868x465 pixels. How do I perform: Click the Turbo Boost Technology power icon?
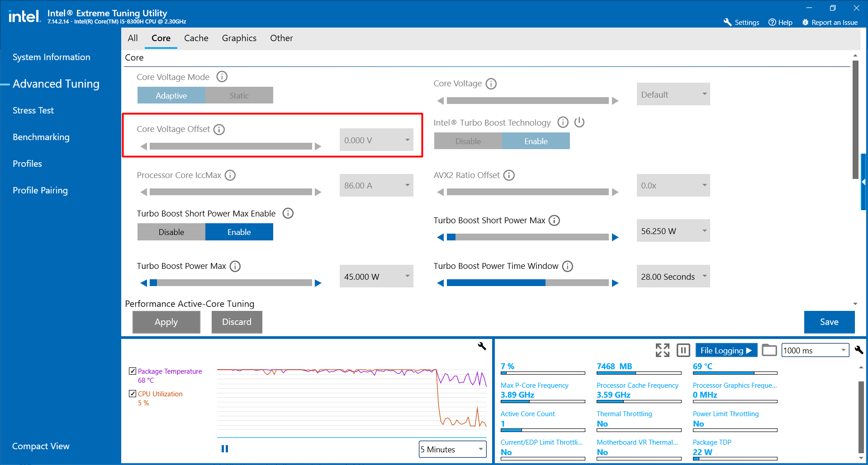(579, 122)
